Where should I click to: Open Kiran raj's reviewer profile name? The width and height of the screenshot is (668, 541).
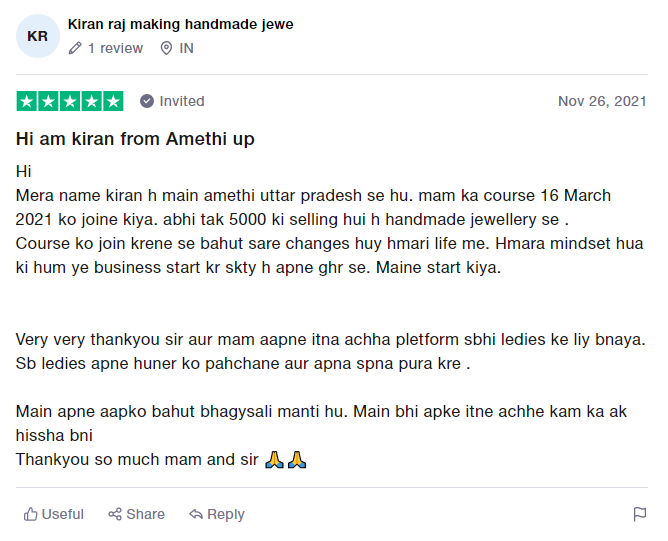click(x=180, y=24)
